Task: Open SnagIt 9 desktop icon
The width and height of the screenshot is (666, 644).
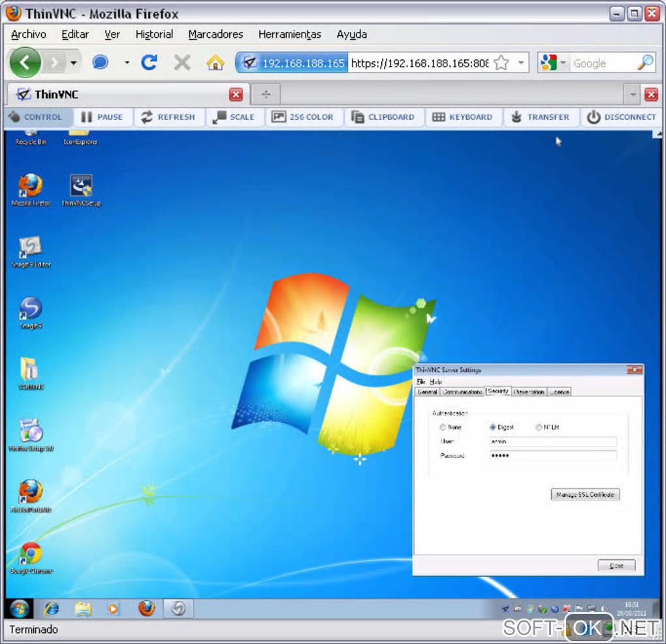Action: click(x=31, y=313)
